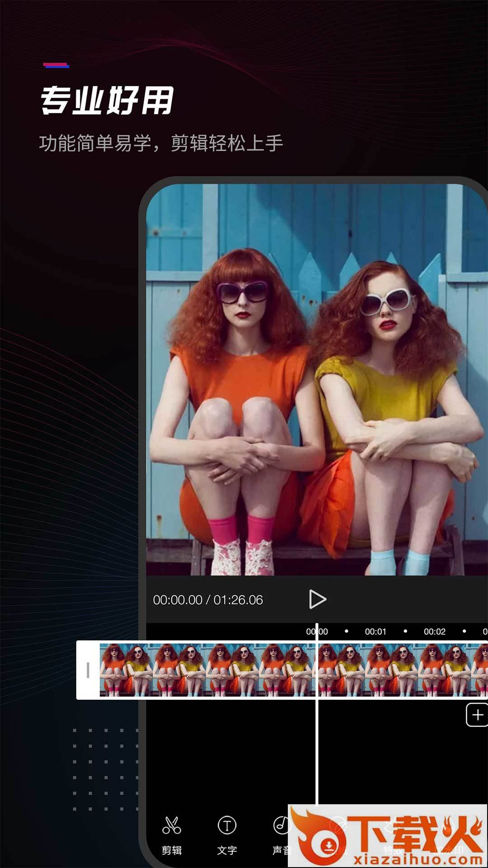The width and height of the screenshot is (488, 868).
Task: Jump to the 00:02 timeline mark
Action: pyautogui.click(x=434, y=632)
